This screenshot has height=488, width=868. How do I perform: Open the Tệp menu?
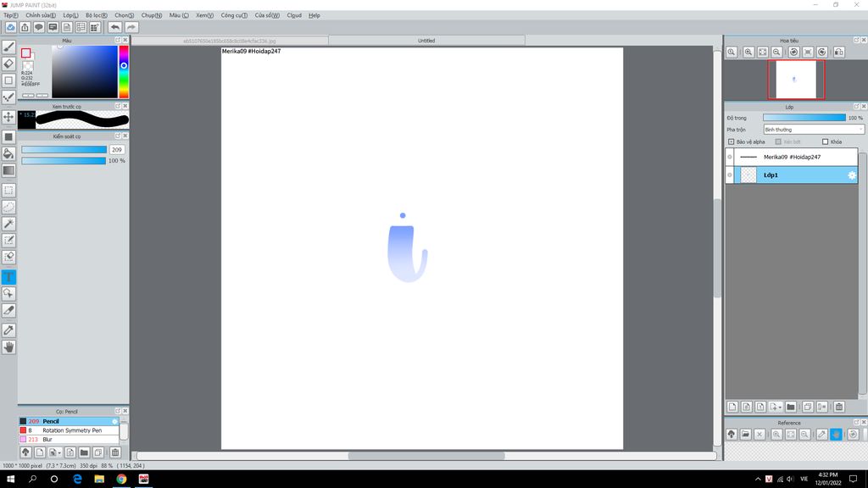[x=11, y=15]
